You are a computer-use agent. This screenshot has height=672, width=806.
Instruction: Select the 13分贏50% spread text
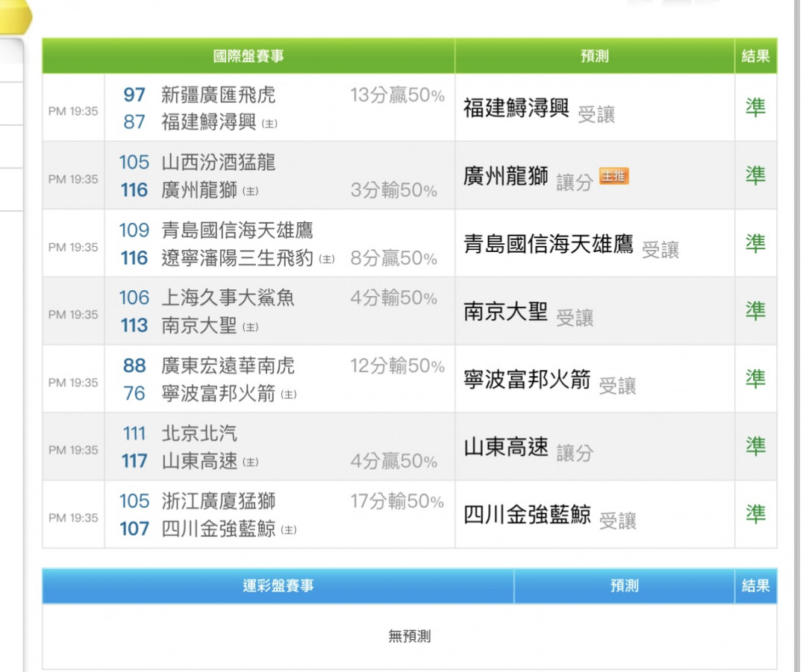[397, 95]
